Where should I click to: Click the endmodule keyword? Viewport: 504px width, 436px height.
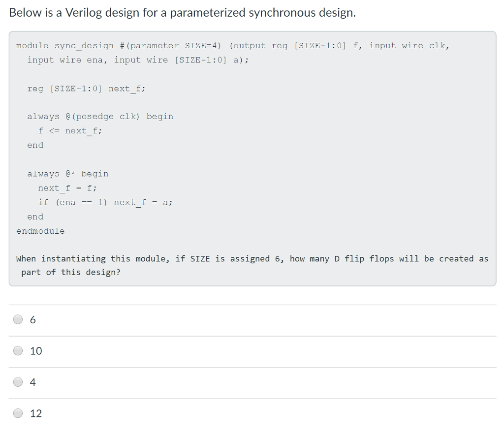(x=40, y=231)
